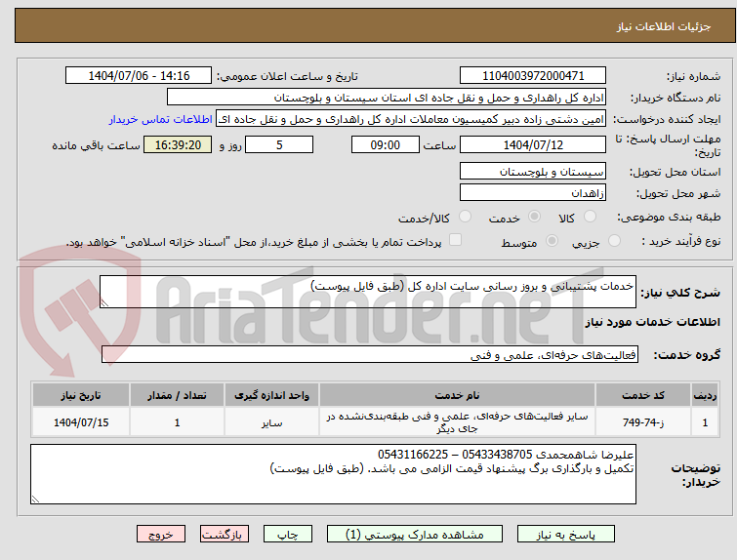
Task: Click the deadline date field 1404/07/12
Action: (x=533, y=144)
